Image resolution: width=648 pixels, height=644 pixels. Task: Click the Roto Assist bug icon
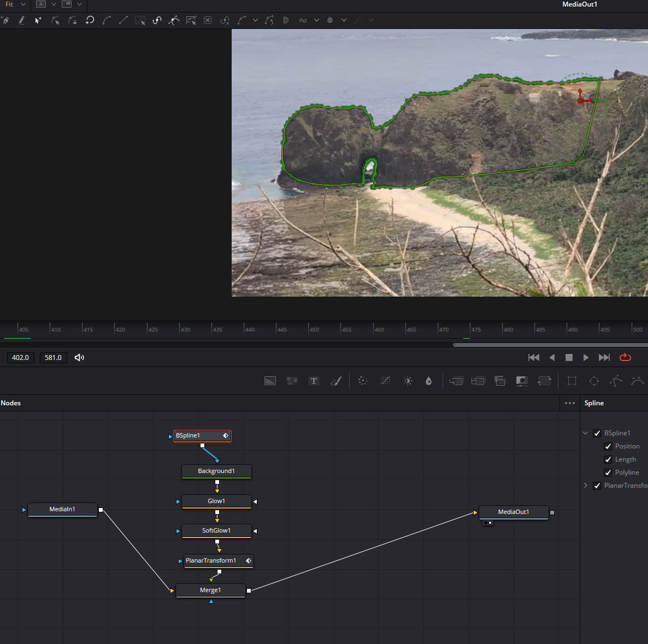330,20
